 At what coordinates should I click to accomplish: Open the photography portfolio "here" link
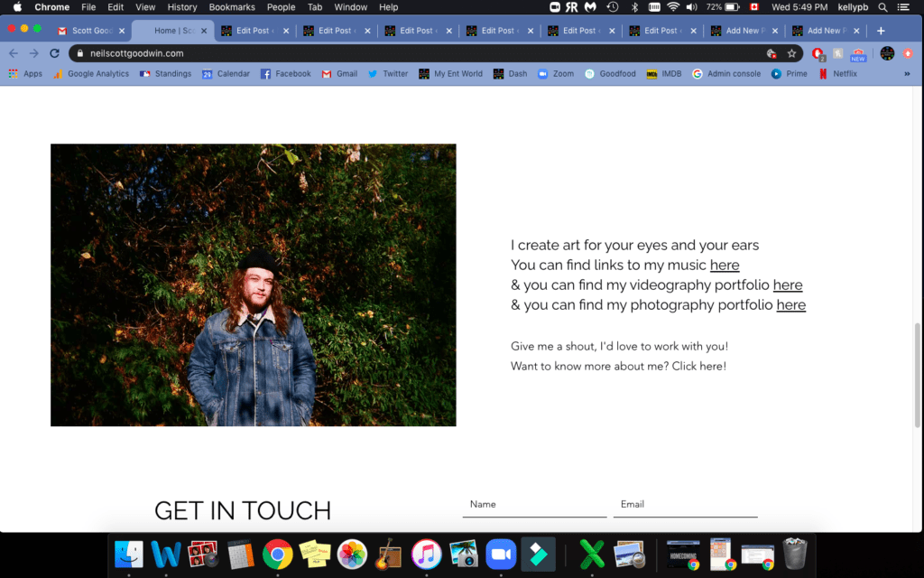pyautogui.click(x=790, y=305)
